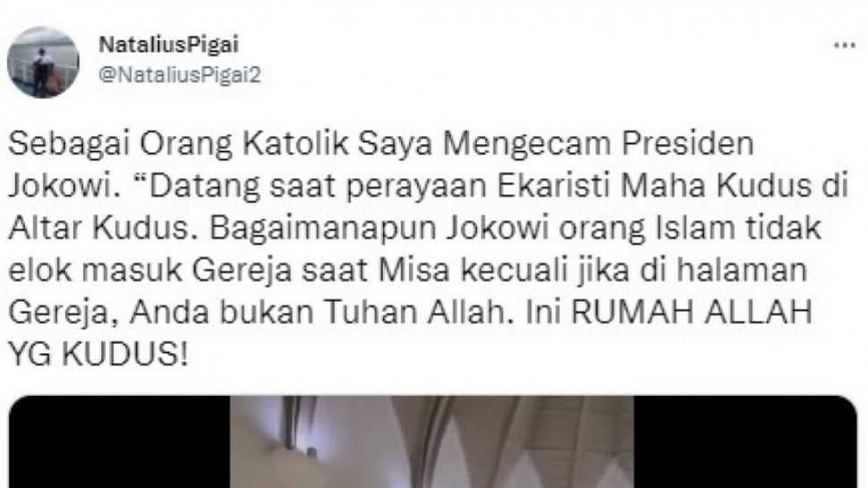Click the black left margin of media
Image resolution: width=868 pixels, height=488 pixels.
(120, 441)
